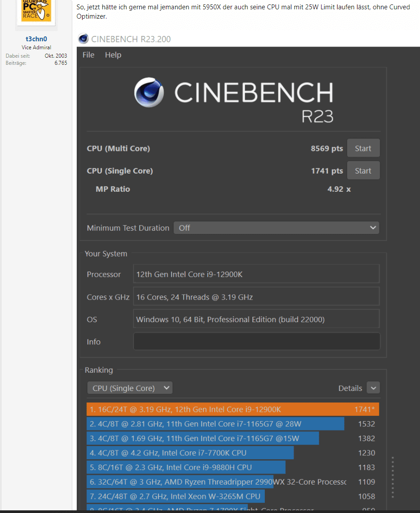Click the Vice Admiral rank label
Screen dimensions: 420x513
click(x=36, y=47)
